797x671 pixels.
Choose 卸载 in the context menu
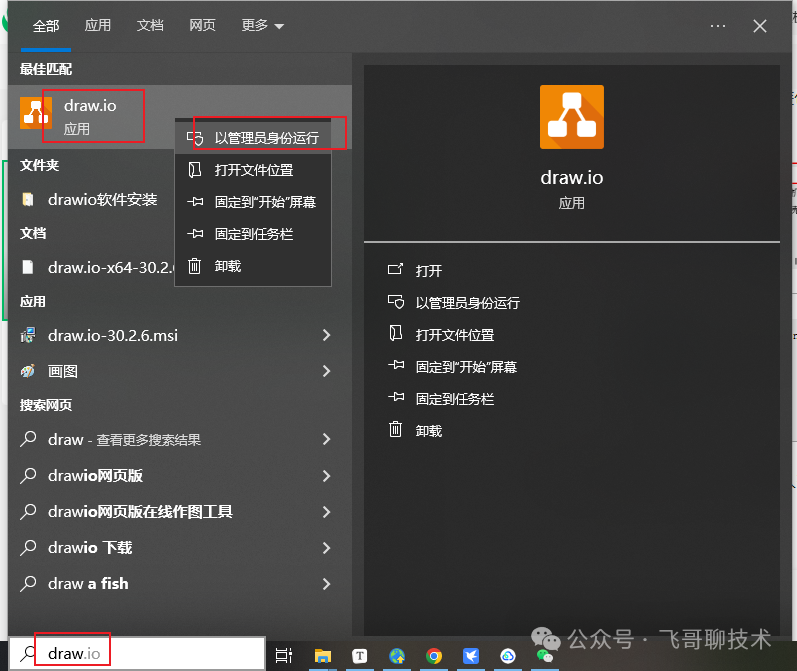[253, 266]
